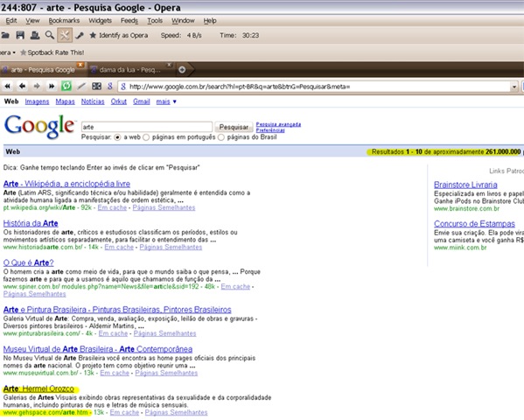Open Notícias Google link
The width and height of the screenshot is (524, 420).
click(93, 101)
